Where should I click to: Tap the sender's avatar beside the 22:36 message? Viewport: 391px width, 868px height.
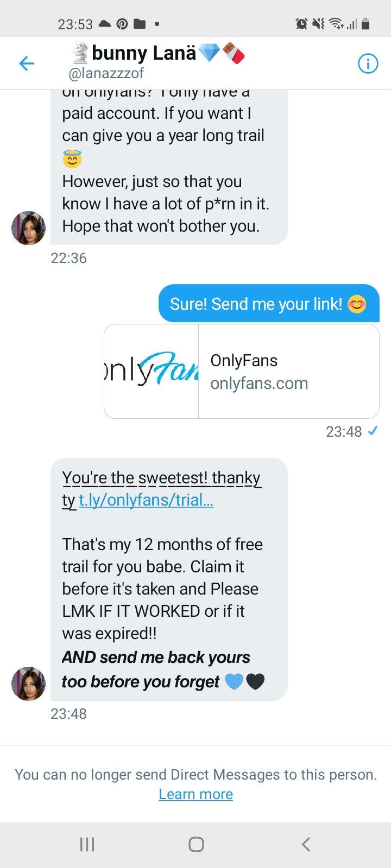(28, 228)
